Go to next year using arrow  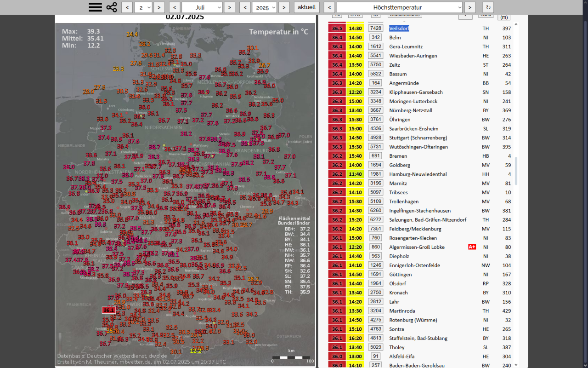tap(284, 7)
